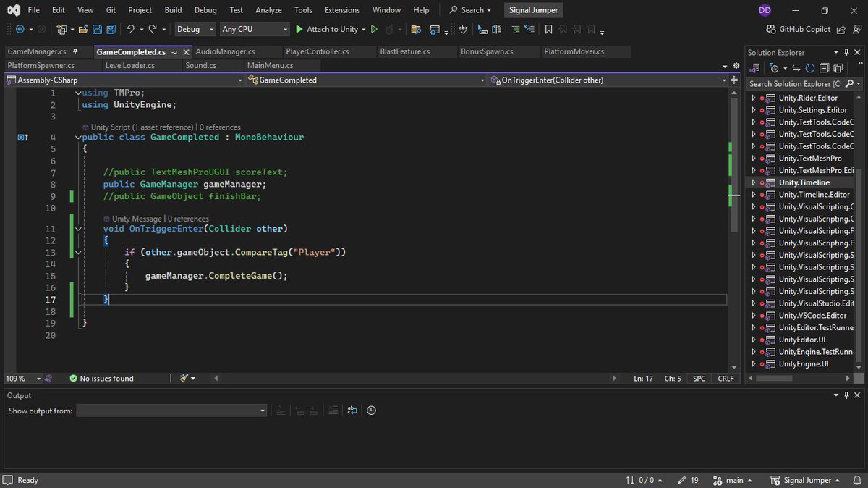The width and height of the screenshot is (868, 488).
Task: Click the CRLF line ending indicator
Action: click(x=726, y=378)
